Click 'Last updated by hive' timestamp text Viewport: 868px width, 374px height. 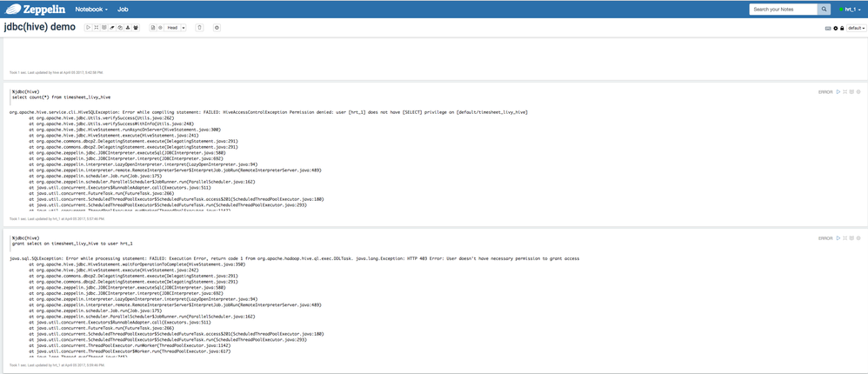[57, 72]
